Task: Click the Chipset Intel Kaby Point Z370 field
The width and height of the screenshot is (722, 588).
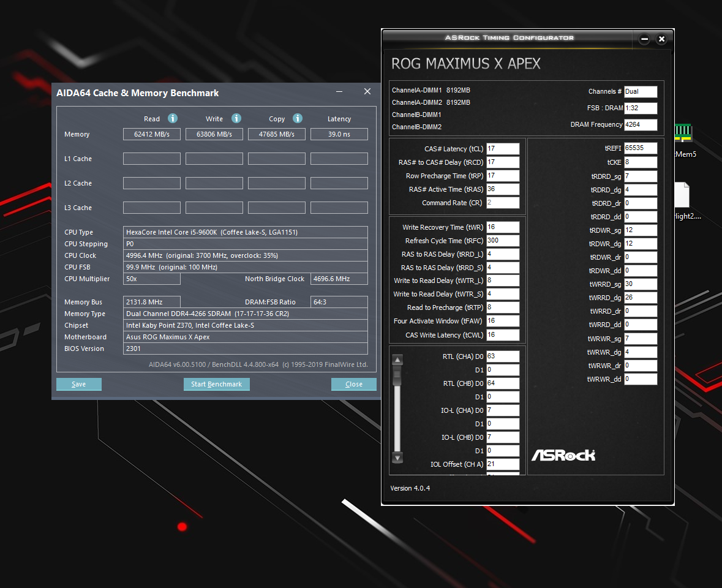Action: click(246, 325)
